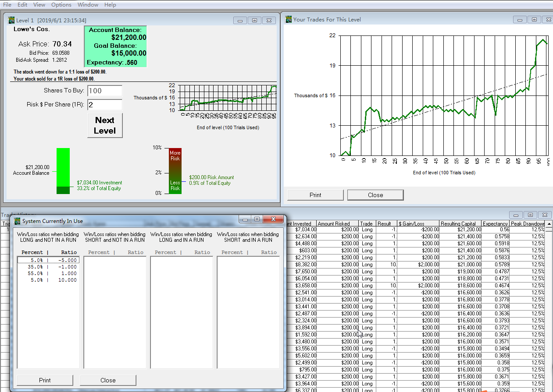Image resolution: width=553 pixels, height=392 pixels.
Task: Click the Result column header
Action: pos(386,223)
